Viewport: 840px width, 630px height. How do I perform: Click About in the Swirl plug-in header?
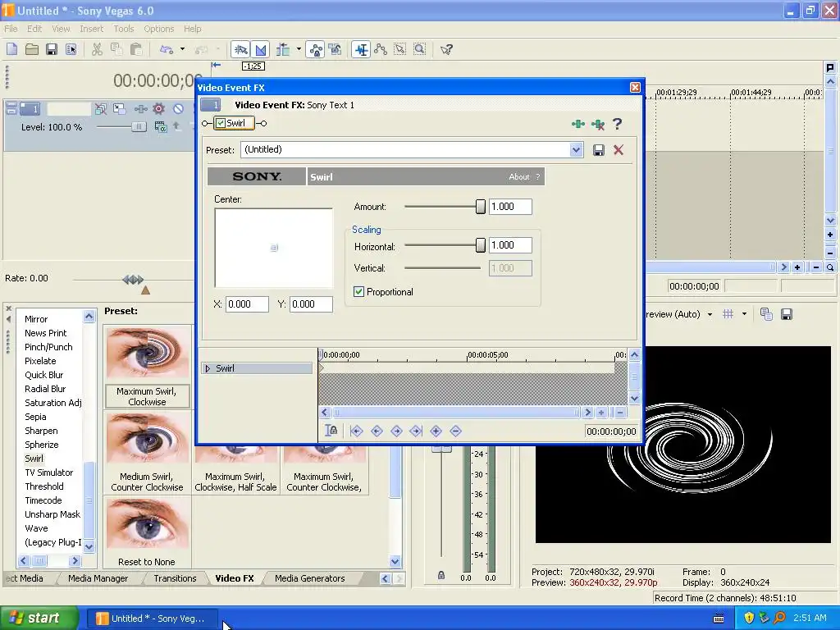pyautogui.click(x=519, y=177)
